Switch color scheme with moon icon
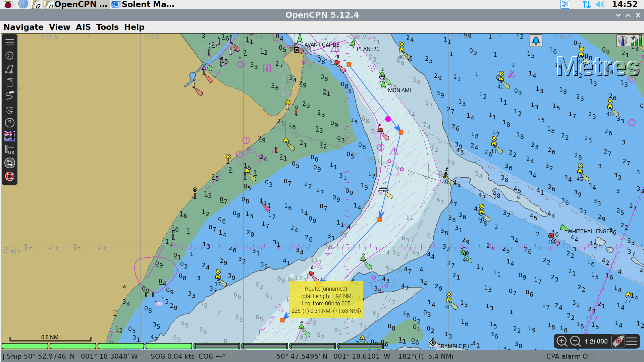This screenshot has height=362, width=644. (10, 109)
